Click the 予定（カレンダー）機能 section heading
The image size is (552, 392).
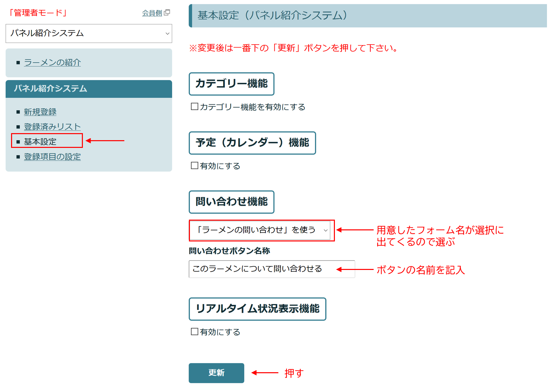252,143
